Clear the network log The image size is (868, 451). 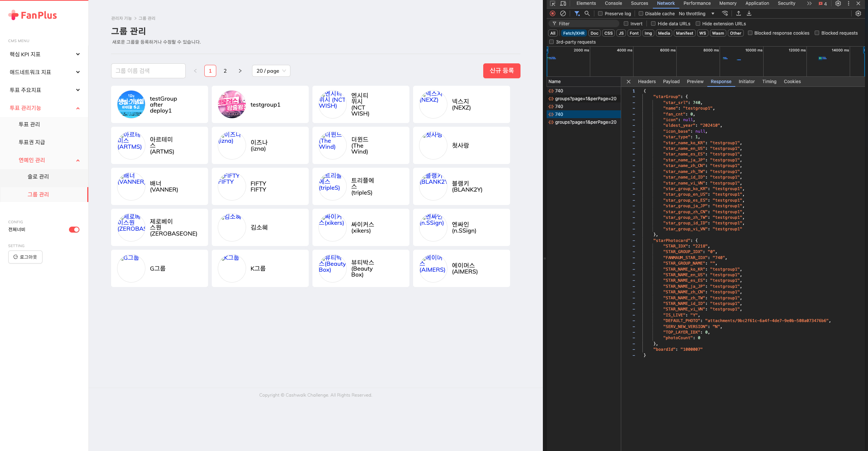[x=563, y=13]
